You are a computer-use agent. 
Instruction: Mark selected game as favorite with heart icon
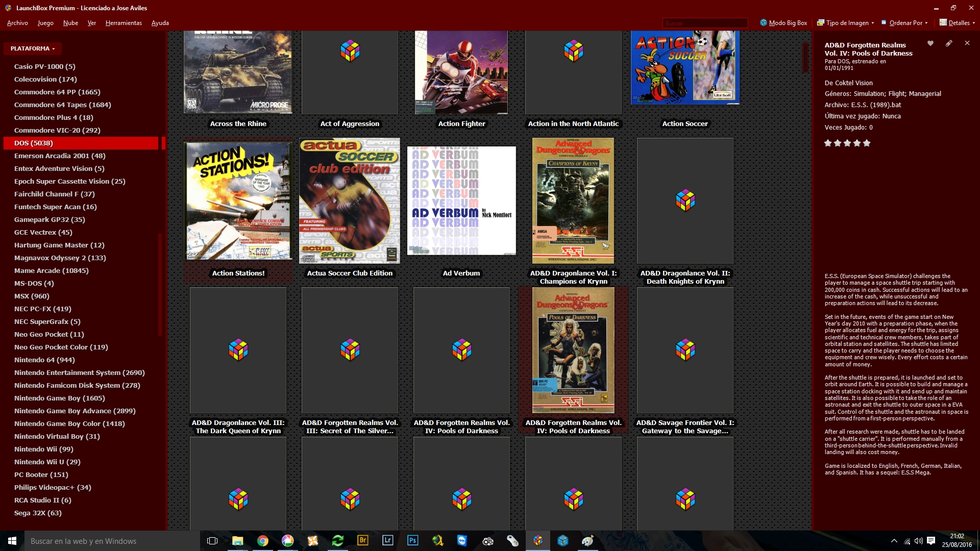pos(930,43)
